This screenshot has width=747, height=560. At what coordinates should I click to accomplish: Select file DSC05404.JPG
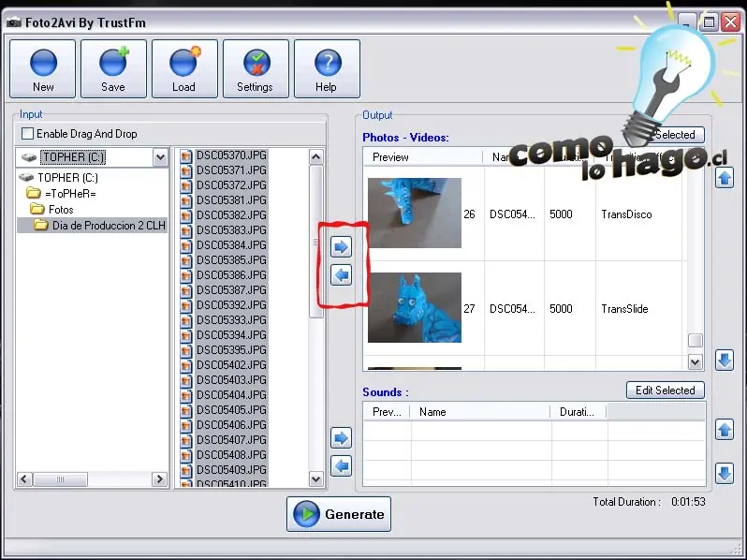pos(231,395)
